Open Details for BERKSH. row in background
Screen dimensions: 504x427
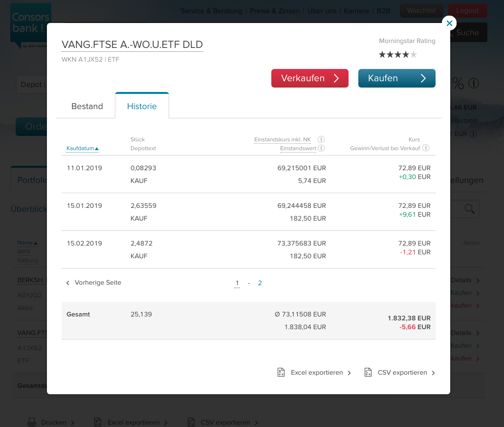coord(465,280)
